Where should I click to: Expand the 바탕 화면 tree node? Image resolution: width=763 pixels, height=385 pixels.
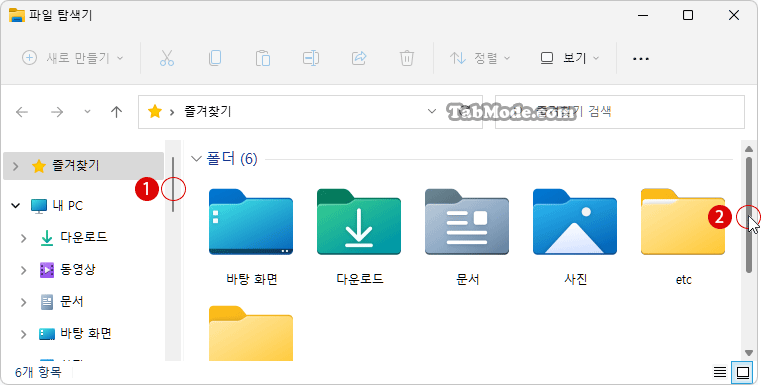point(23,334)
